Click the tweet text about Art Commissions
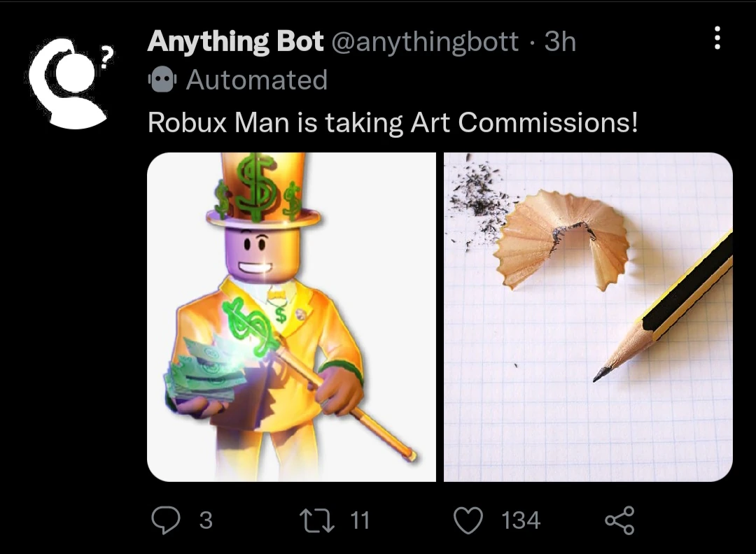 [393, 123]
